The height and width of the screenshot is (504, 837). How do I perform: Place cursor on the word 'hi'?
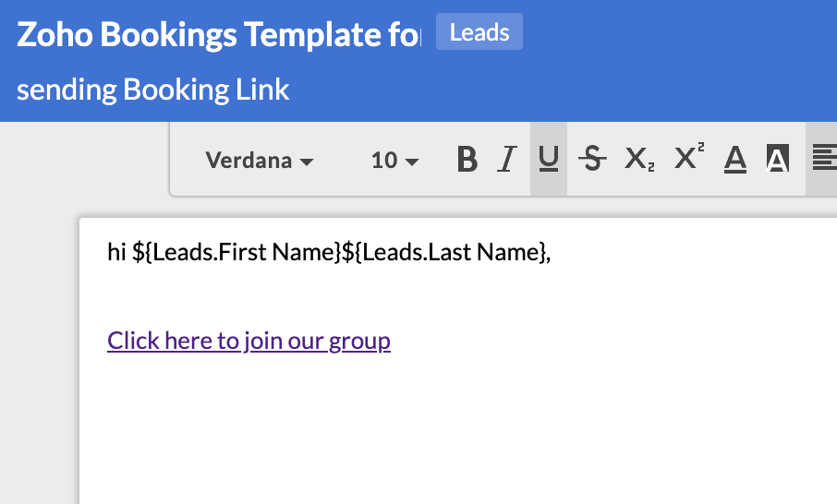pyautogui.click(x=116, y=252)
